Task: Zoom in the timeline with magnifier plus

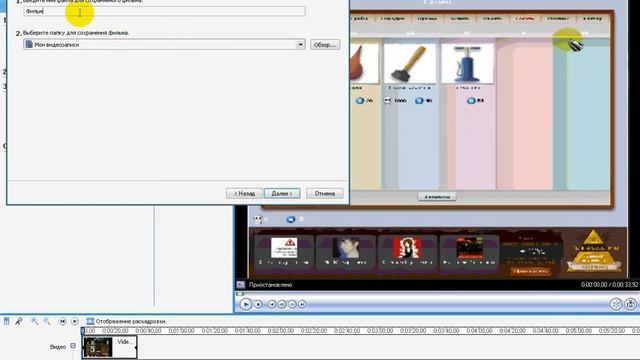Action: pyautogui.click(x=35, y=321)
